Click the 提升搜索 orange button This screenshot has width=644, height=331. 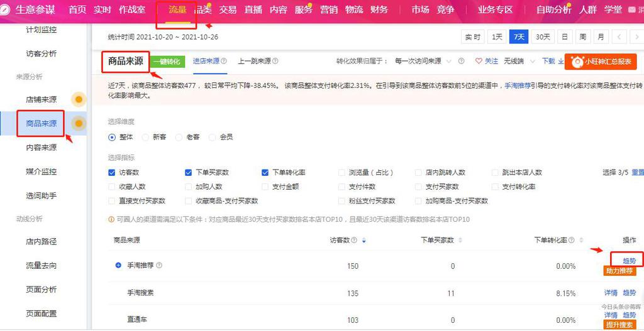click(619, 324)
